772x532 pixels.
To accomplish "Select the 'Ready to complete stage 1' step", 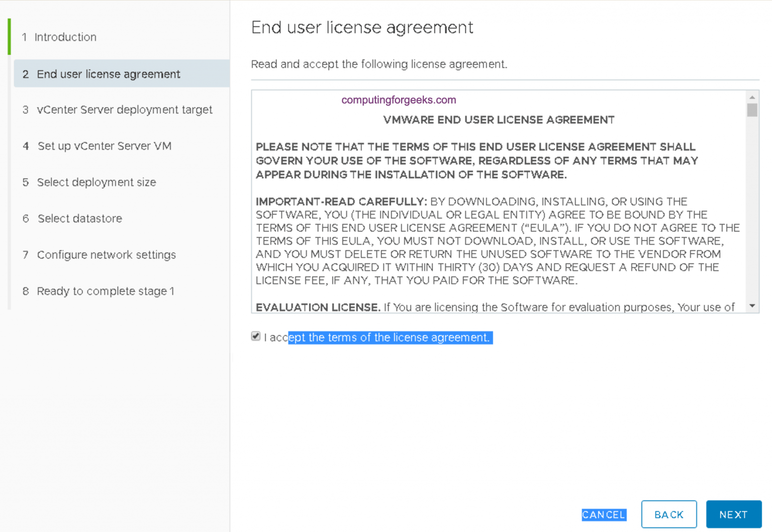I will click(x=106, y=291).
